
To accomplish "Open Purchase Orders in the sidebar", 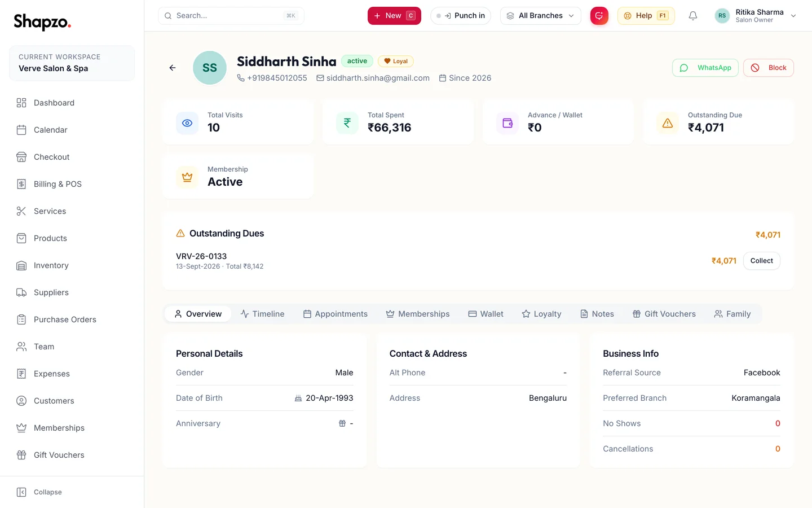I will [72, 319].
